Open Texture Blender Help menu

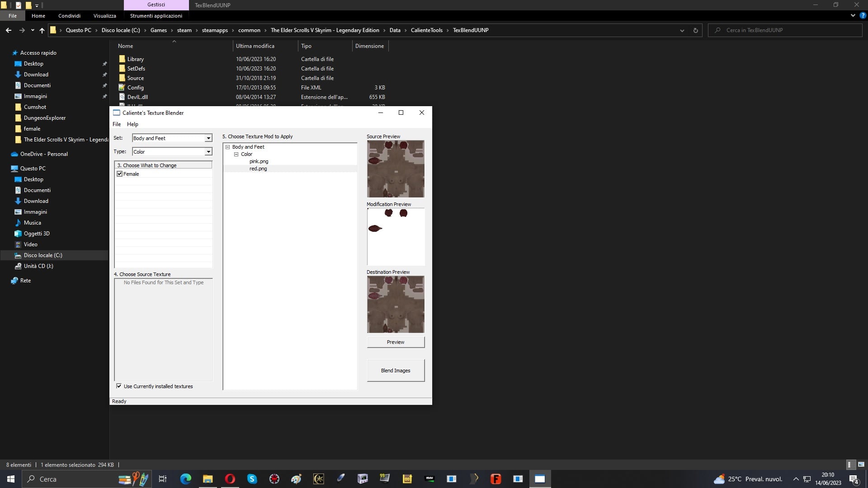tap(132, 124)
